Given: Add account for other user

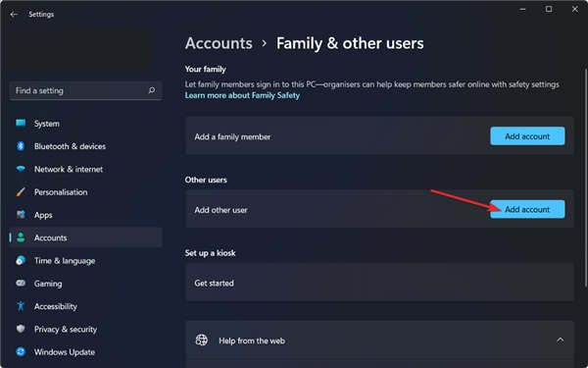Looking at the screenshot, I should pyautogui.click(x=527, y=209).
